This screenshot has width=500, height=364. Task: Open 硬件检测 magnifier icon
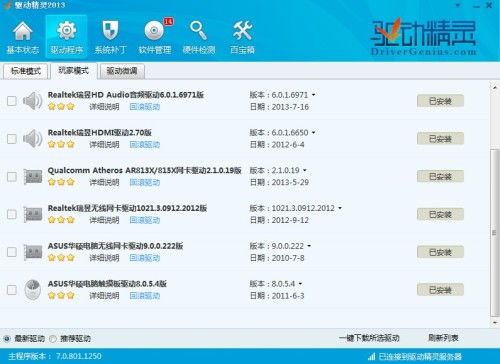(198, 31)
